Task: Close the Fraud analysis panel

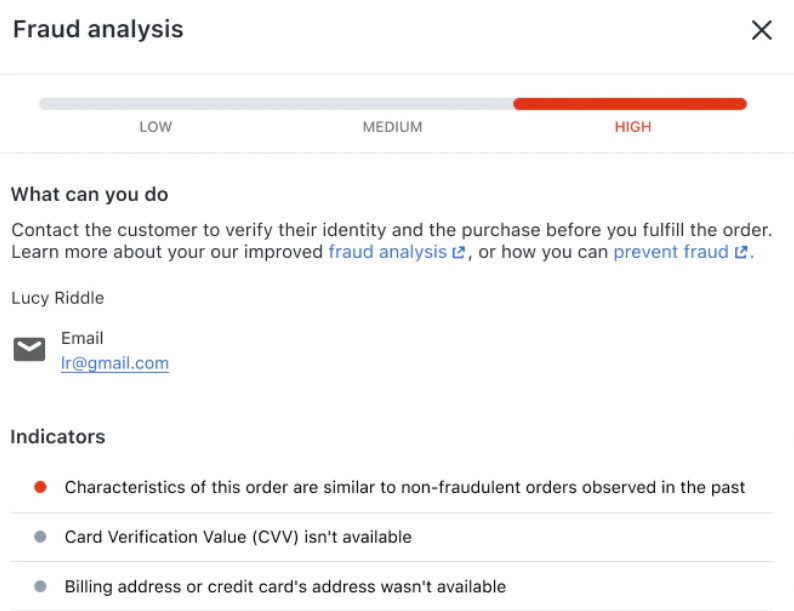Action: click(762, 30)
